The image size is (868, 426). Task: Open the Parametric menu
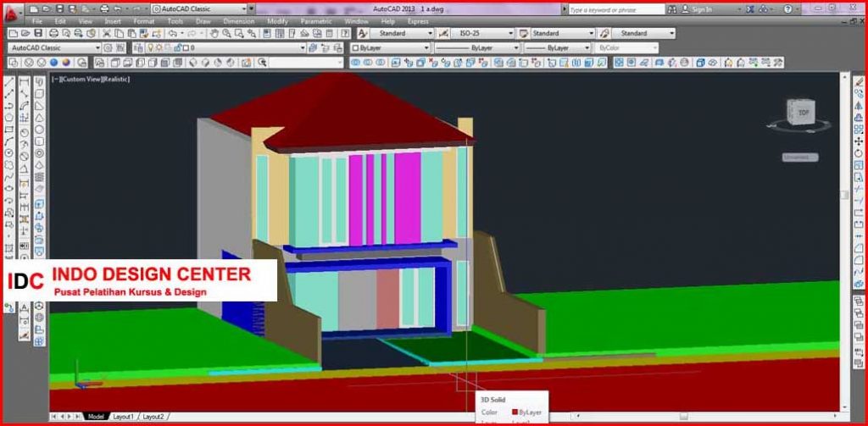[316, 21]
